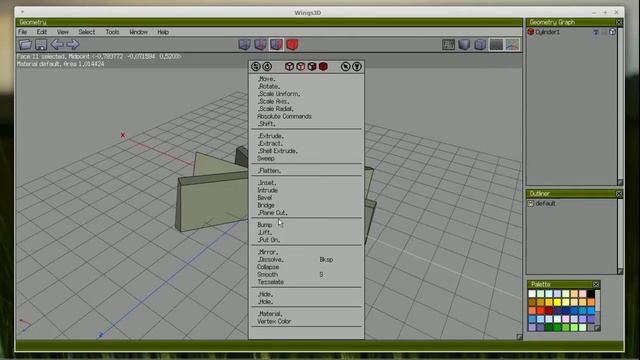Open the File menu

click(22, 32)
